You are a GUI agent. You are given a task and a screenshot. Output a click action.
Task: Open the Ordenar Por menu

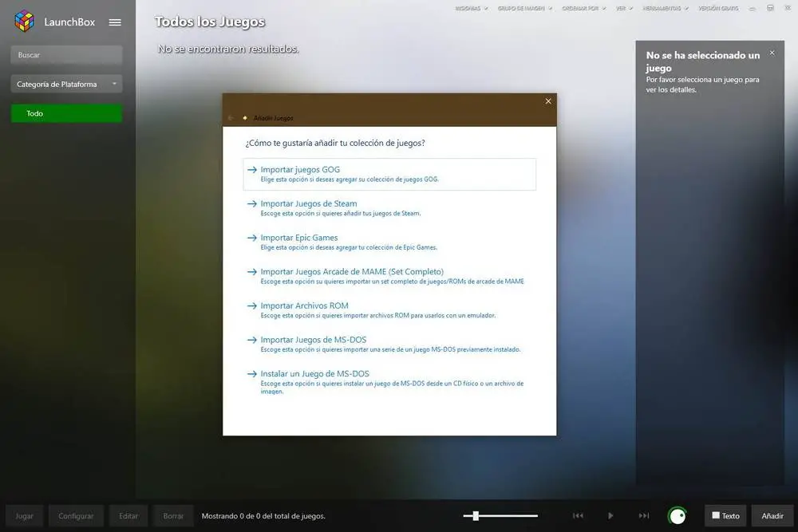584,8
